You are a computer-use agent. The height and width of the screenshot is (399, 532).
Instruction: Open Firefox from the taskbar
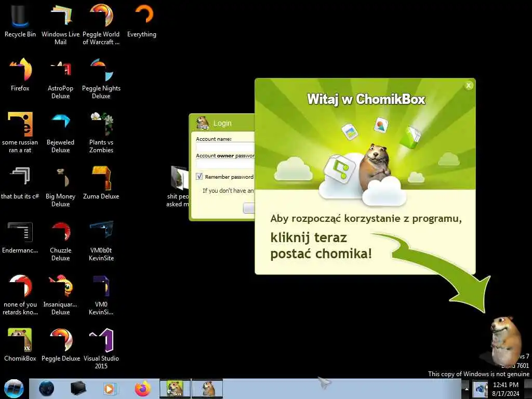[x=143, y=389]
